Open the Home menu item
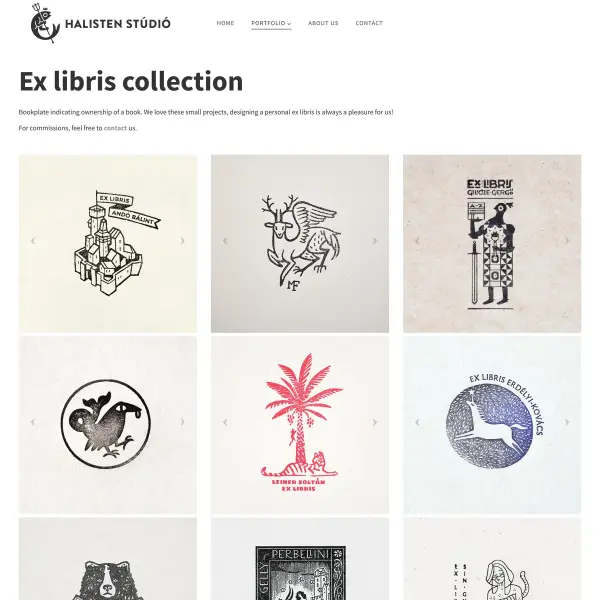The height and width of the screenshot is (600, 600). 225,23
